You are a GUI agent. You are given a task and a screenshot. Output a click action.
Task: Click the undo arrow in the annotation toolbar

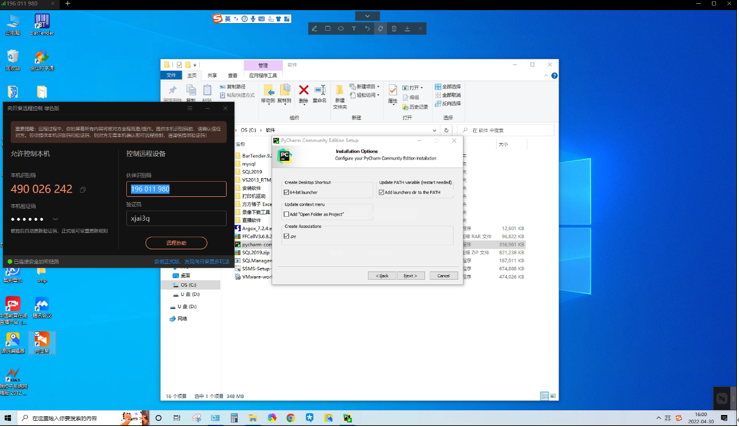point(367,28)
